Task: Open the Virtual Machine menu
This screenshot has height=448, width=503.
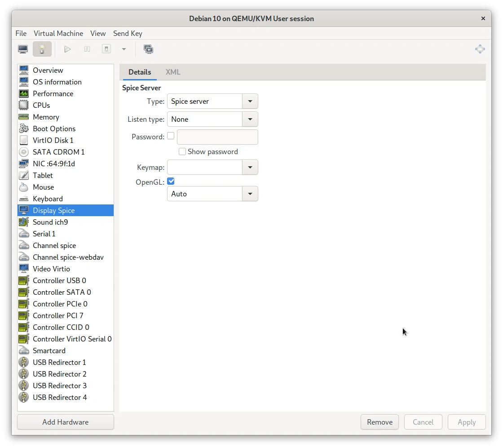Action: [58, 33]
